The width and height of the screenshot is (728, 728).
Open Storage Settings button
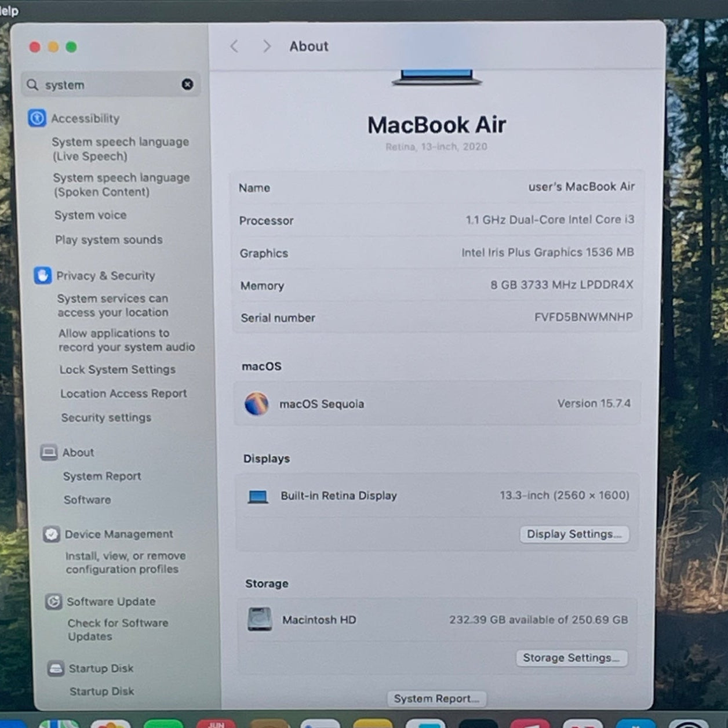click(572, 658)
